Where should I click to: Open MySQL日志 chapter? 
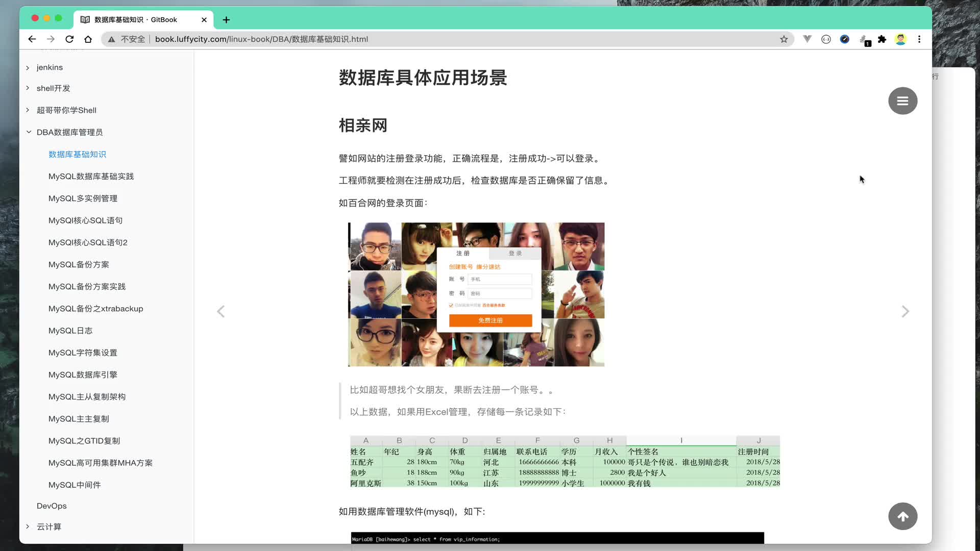click(70, 331)
